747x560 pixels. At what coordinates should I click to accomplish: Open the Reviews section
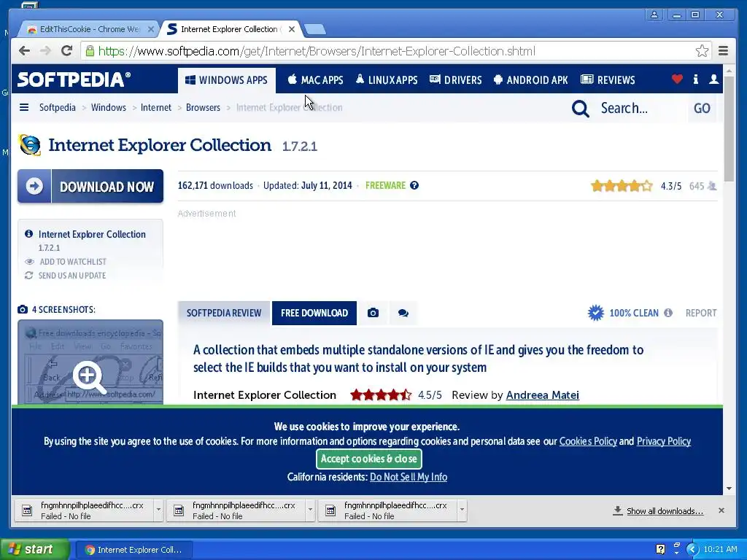[x=608, y=80]
